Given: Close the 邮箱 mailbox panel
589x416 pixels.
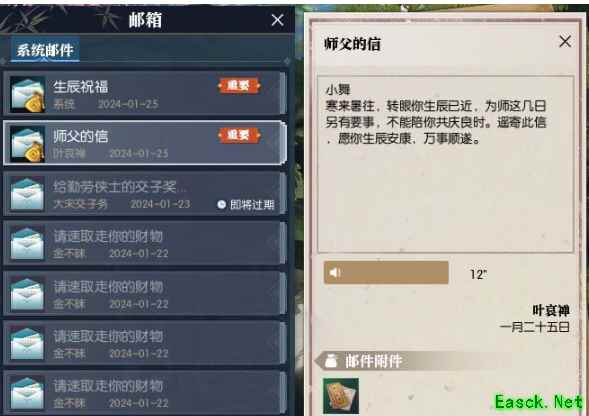Looking at the screenshot, I should 278,20.
